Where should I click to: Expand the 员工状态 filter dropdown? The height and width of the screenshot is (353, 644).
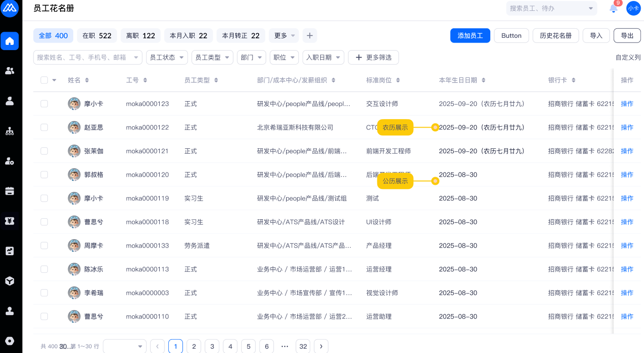click(166, 57)
